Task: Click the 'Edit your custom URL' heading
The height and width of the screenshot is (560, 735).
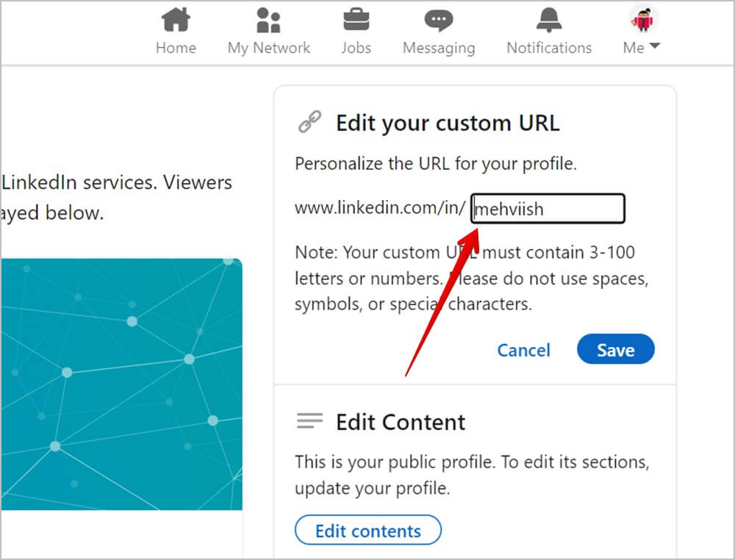Action: pyautogui.click(x=448, y=123)
